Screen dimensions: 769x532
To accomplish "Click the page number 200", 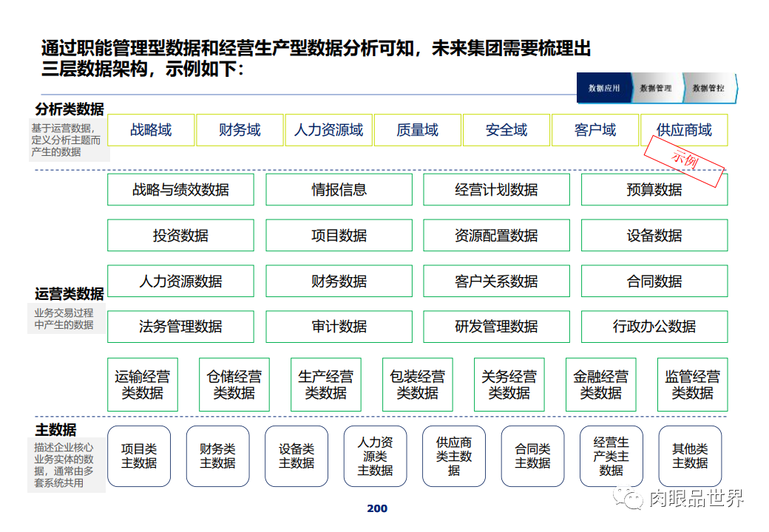I will click(376, 508).
